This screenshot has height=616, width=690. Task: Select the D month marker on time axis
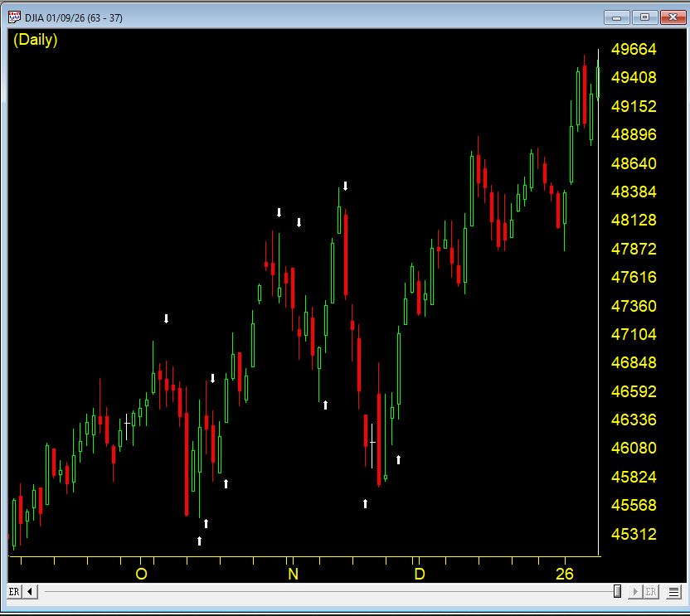point(420,574)
